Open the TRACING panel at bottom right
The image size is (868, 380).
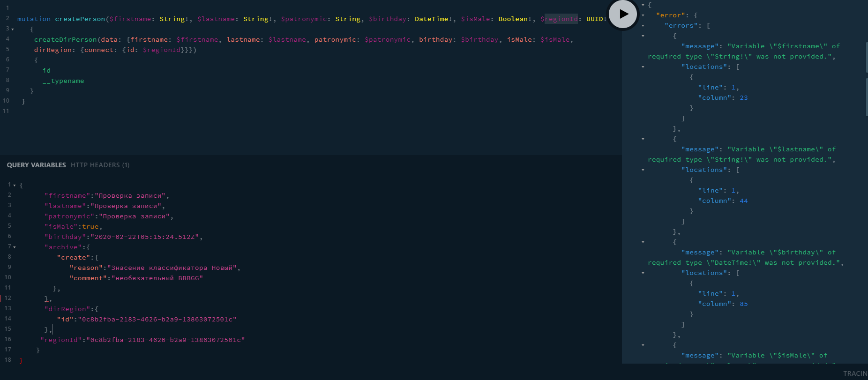tap(855, 373)
